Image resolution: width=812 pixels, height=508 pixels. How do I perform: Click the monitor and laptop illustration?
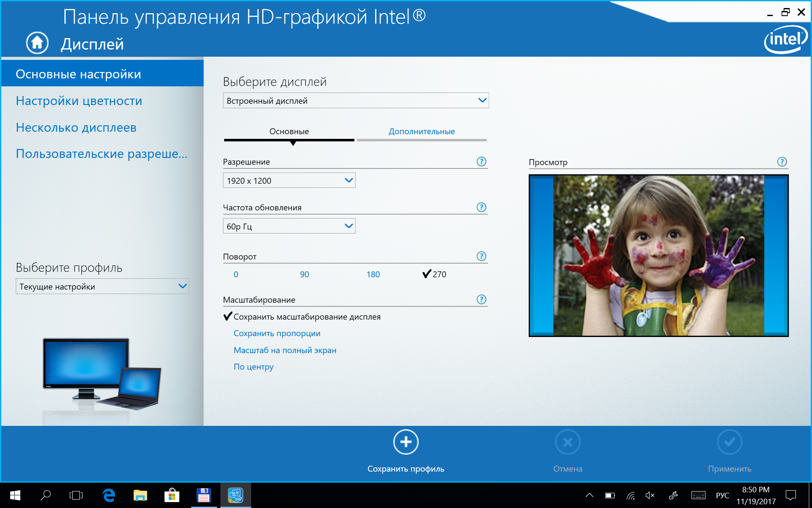[x=102, y=374]
